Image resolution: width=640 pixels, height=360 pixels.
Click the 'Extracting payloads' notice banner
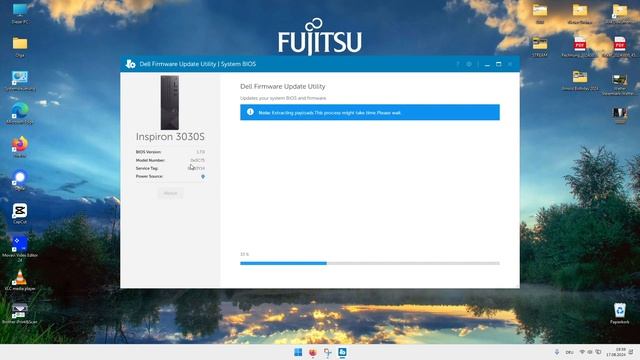(x=370, y=112)
